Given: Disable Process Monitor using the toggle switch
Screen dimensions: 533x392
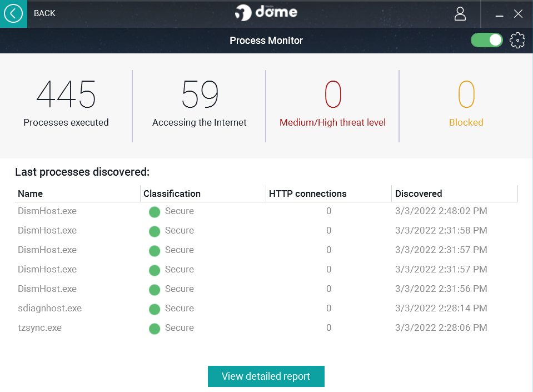Looking at the screenshot, I should (x=486, y=40).
